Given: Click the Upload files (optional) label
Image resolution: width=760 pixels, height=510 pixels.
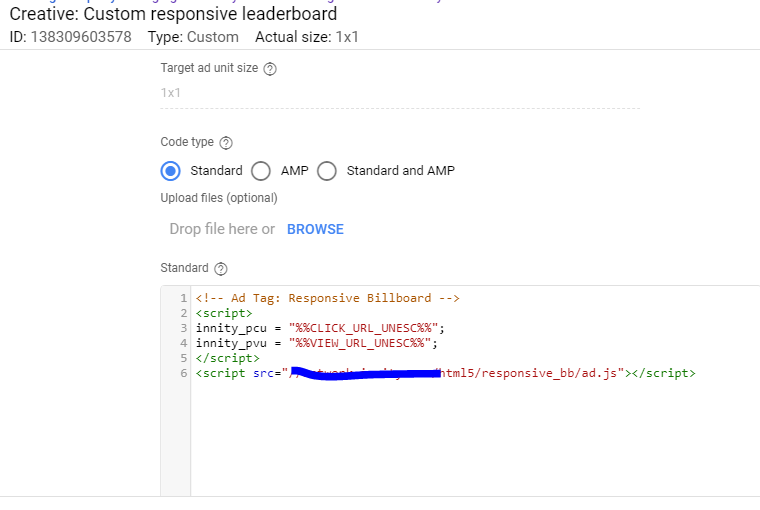Looking at the screenshot, I should point(219,198).
